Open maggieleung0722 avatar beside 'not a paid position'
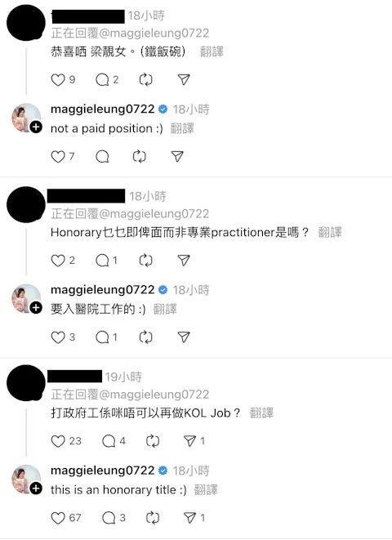This screenshot has width=392, height=540. coord(26,118)
